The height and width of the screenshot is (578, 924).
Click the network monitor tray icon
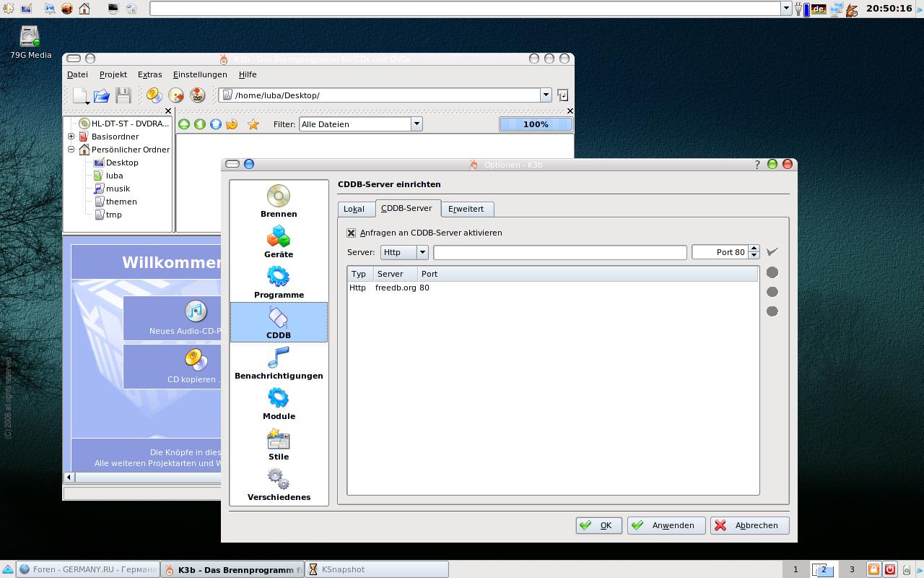pyautogui.click(x=837, y=9)
